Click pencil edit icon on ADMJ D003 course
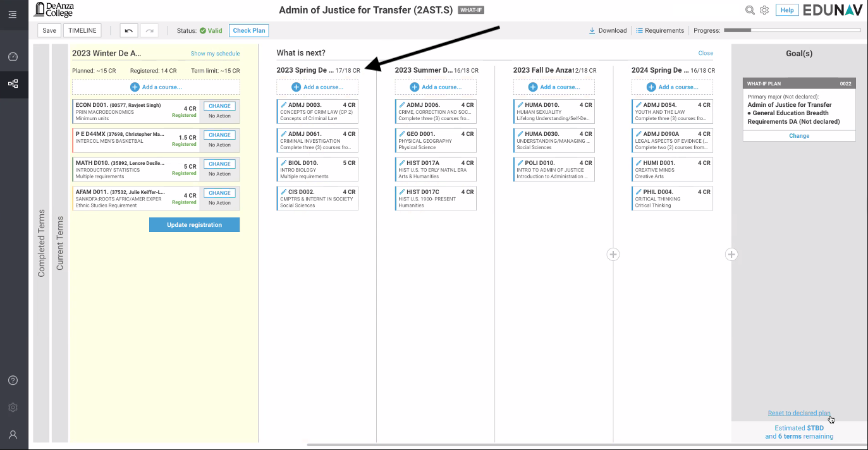This screenshot has height=450, width=868. [x=284, y=105]
